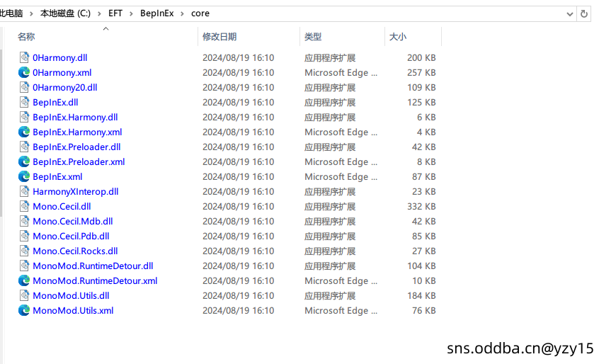Select the file name MonoMod.RuntimeDetour.dll

(93, 266)
